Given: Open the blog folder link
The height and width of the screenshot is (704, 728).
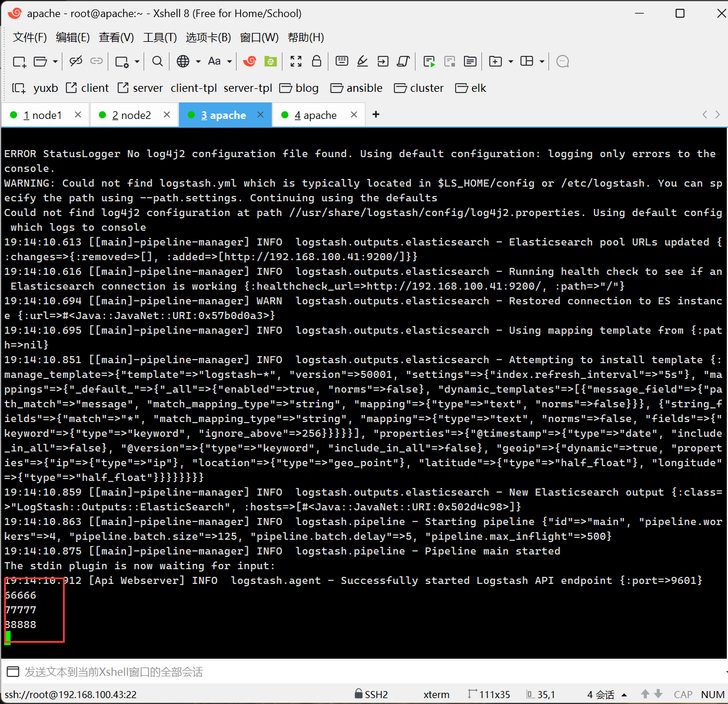Looking at the screenshot, I should 299,88.
